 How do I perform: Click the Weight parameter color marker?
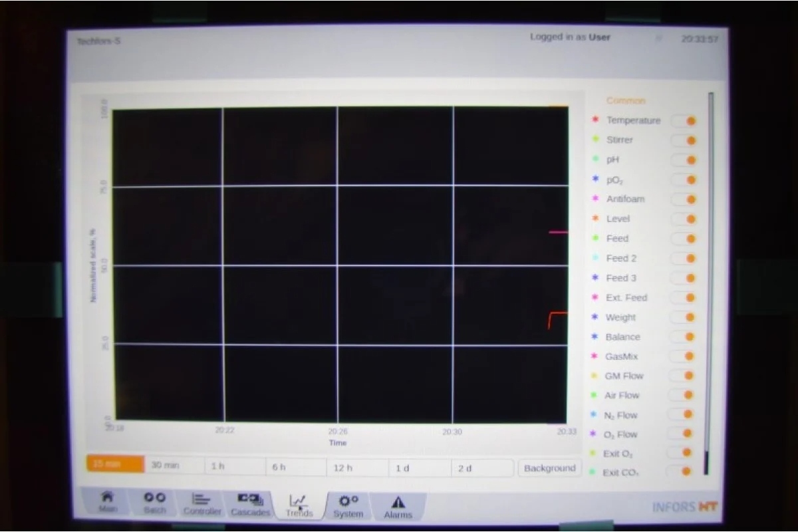pyautogui.click(x=595, y=317)
